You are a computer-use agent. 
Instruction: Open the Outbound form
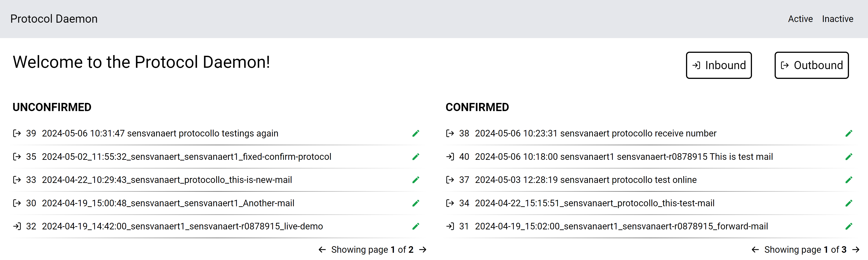click(812, 65)
